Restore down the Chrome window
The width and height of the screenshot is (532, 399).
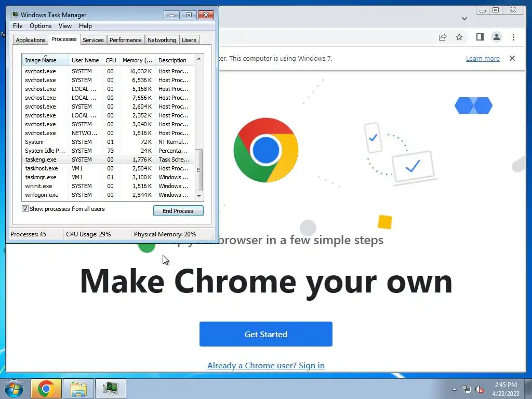pos(496,10)
